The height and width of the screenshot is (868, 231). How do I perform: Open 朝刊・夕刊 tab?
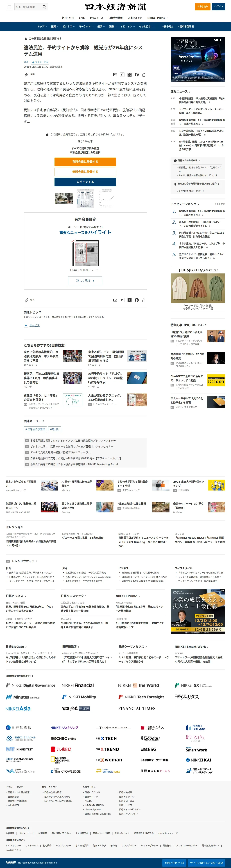click(67, 18)
